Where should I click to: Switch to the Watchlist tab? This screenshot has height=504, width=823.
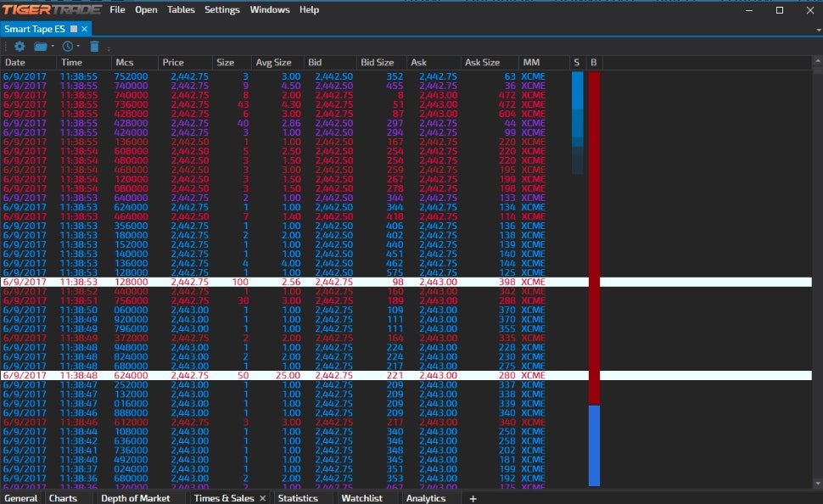click(362, 498)
